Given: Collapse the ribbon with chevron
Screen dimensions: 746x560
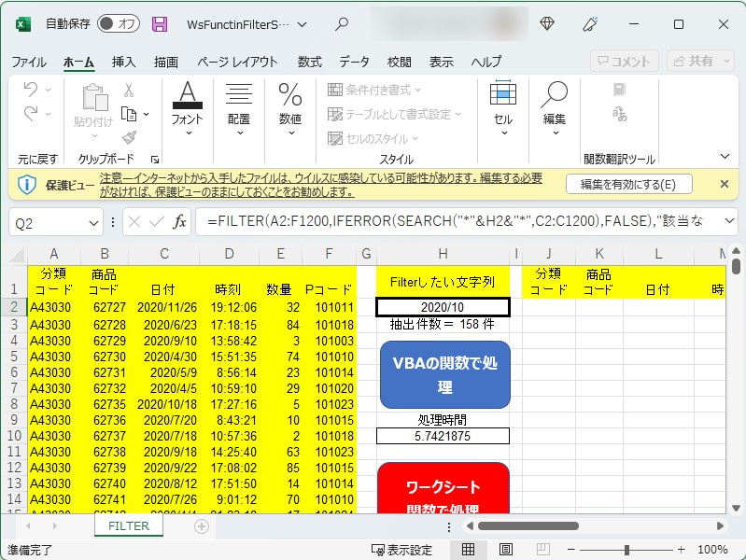Looking at the screenshot, I should point(725,156).
